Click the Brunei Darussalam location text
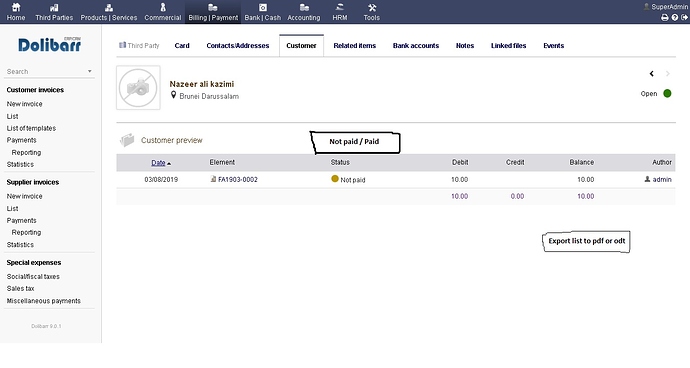Image resolution: width=690 pixels, height=368 pixels. point(209,96)
